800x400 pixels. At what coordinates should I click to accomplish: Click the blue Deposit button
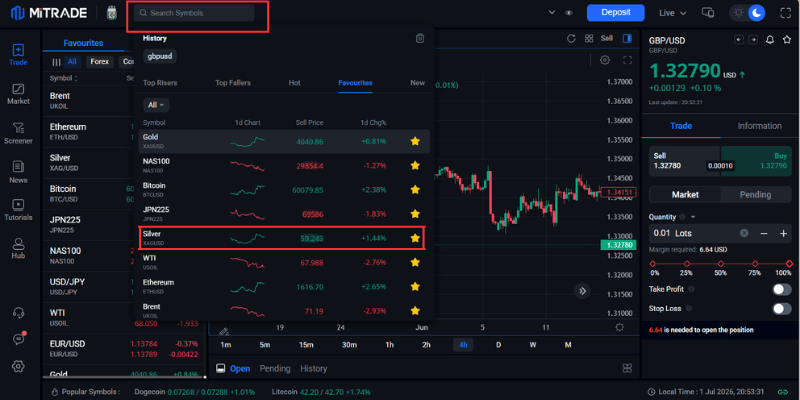coord(616,13)
